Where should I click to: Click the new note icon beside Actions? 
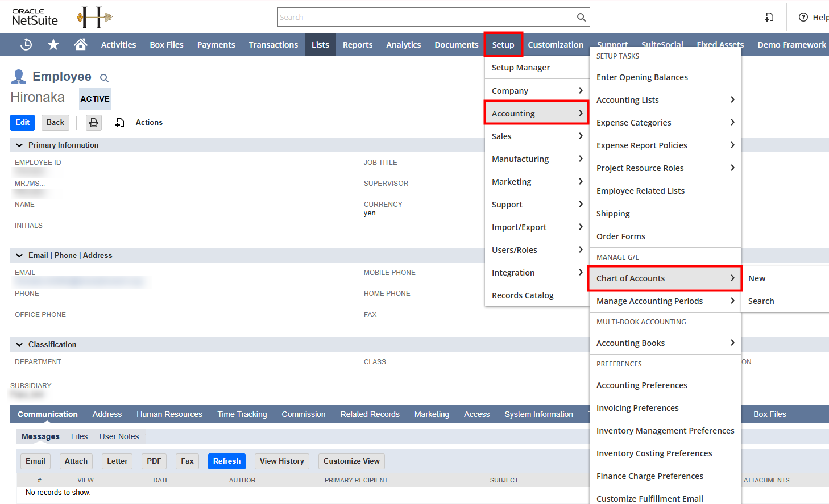click(x=120, y=123)
